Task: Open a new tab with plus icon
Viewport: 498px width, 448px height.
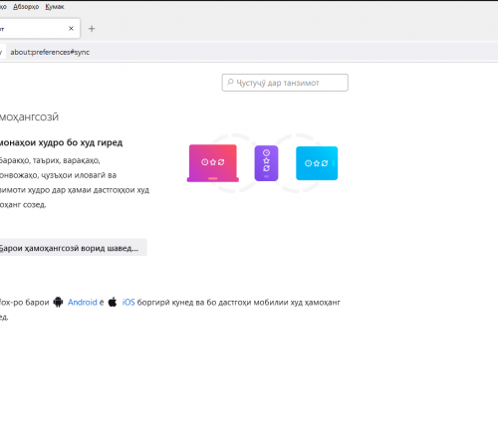Action: 92,29
